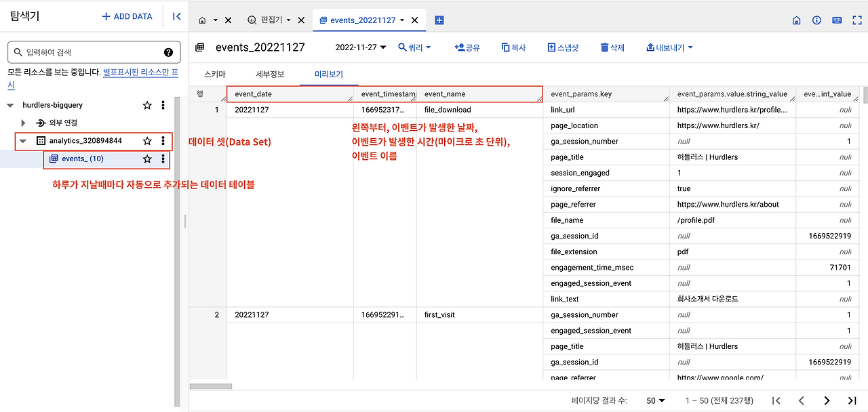Open the BigQuery home icon
This screenshot has height=412, width=868.
(796, 20)
